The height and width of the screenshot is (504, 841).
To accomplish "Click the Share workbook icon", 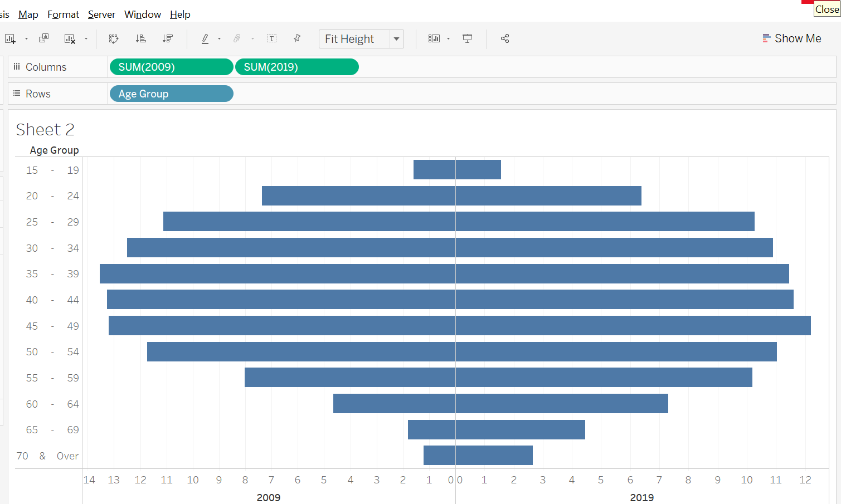I will [505, 38].
